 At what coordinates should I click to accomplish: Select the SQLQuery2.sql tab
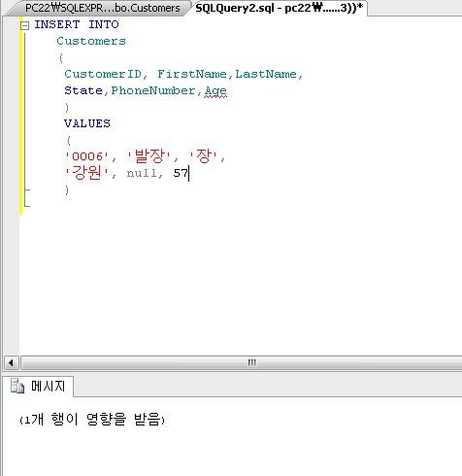click(279, 8)
